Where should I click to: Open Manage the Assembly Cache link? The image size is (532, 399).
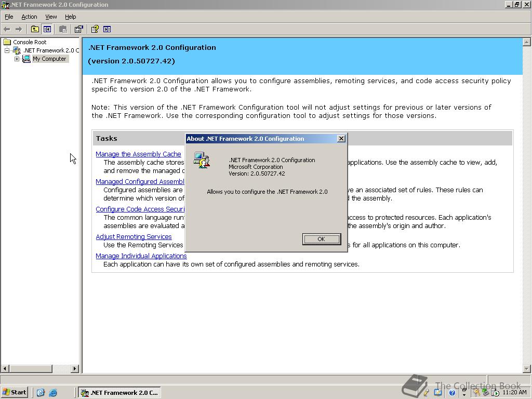point(138,154)
